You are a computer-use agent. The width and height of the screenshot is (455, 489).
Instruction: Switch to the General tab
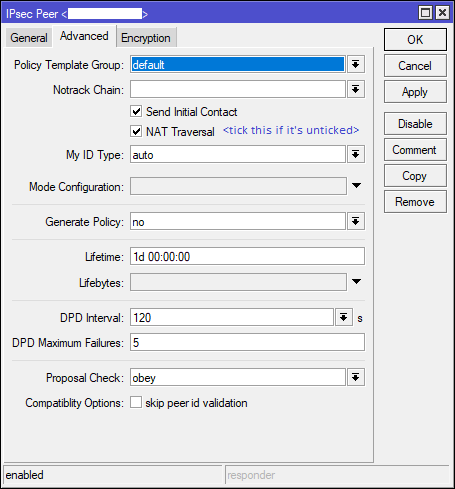click(29, 38)
